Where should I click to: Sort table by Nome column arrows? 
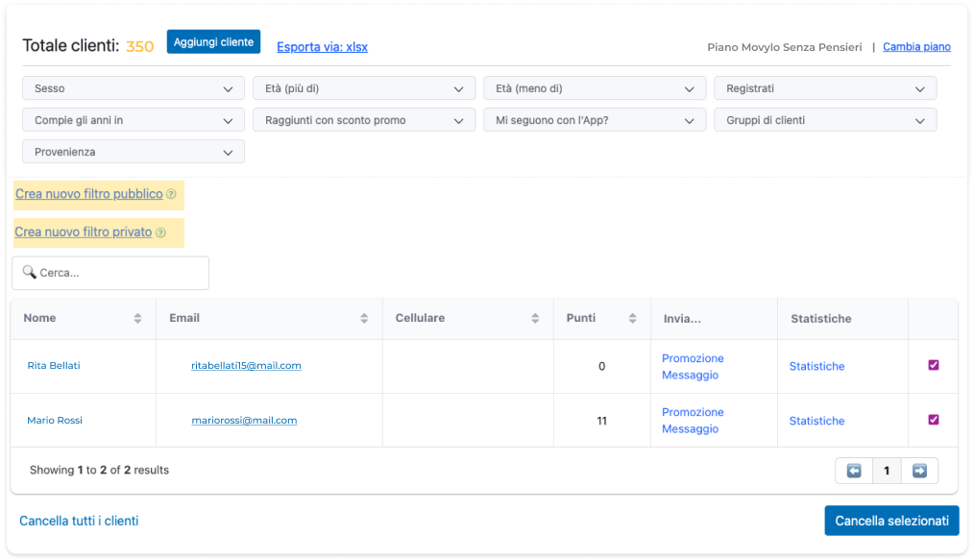point(137,319)
